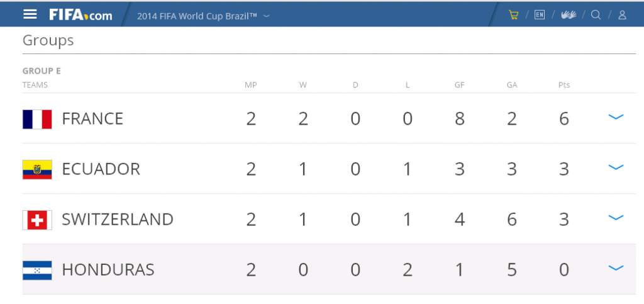Click the EN language icon
The image size is (644, 304).
pyautogui.click(x=539, y=15)
